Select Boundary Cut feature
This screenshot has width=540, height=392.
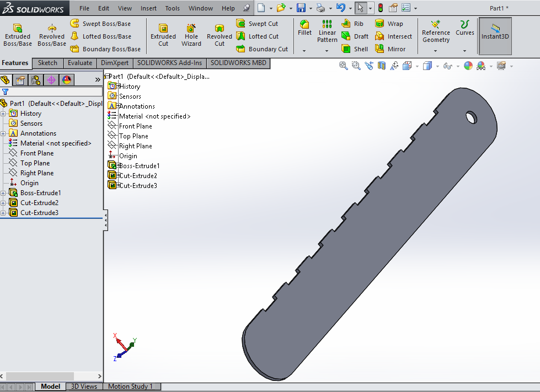coord(262,49)
